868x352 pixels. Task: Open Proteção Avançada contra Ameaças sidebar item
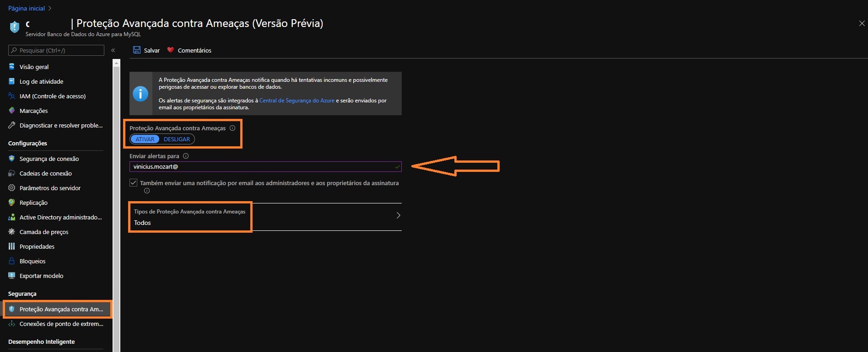tap(57, 309)
